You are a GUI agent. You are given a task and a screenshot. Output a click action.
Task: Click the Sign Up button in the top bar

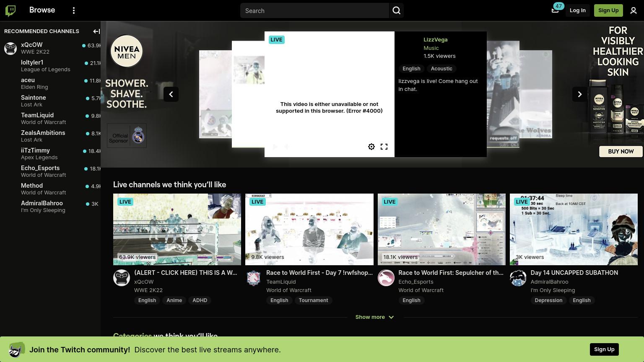click(608, 10)
